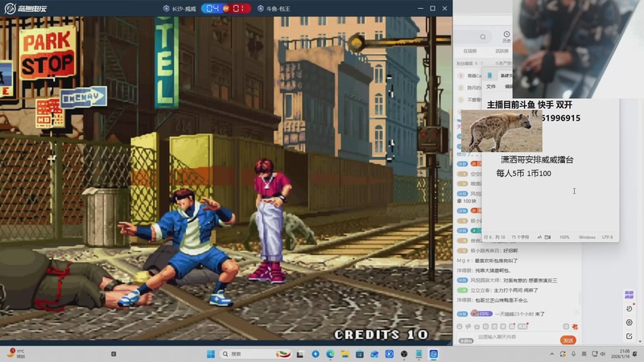
Task: Click the text line 潇洒哥安排威威擂台
Action: (537, 159)
